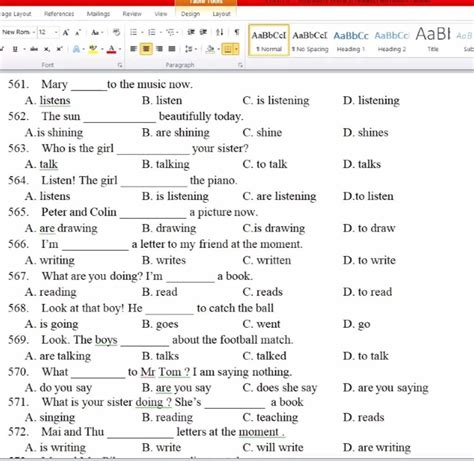
Task: Click the Increase Indent icon
Action: (203, 32)
